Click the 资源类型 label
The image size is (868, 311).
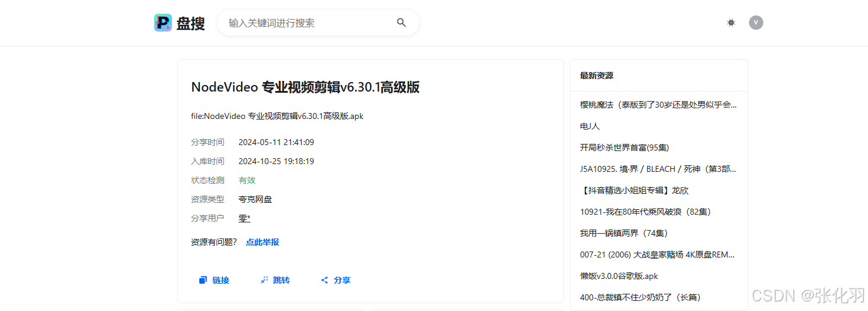[x=208, y=199]
